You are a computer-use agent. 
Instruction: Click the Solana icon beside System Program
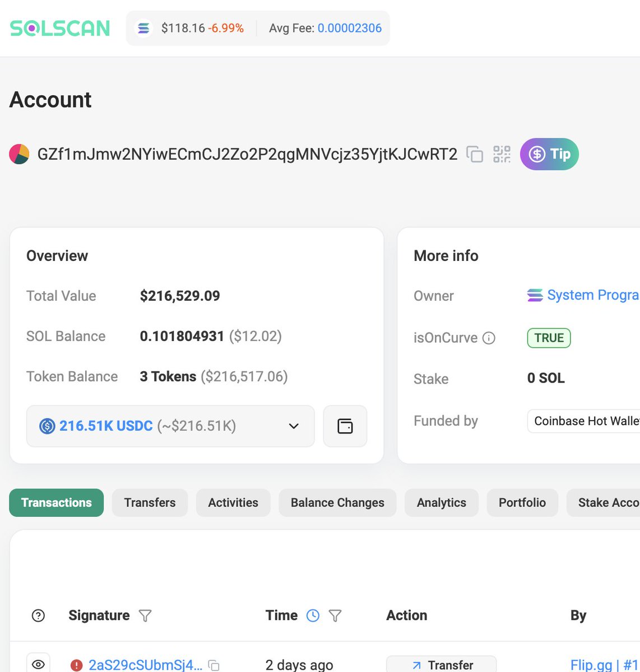tap(535, 295)
